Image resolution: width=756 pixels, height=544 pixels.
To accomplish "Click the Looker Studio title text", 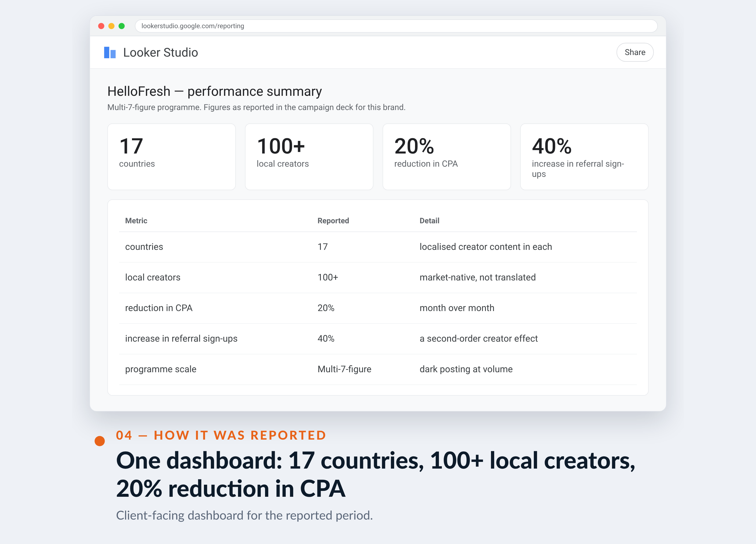I will 161,52.
